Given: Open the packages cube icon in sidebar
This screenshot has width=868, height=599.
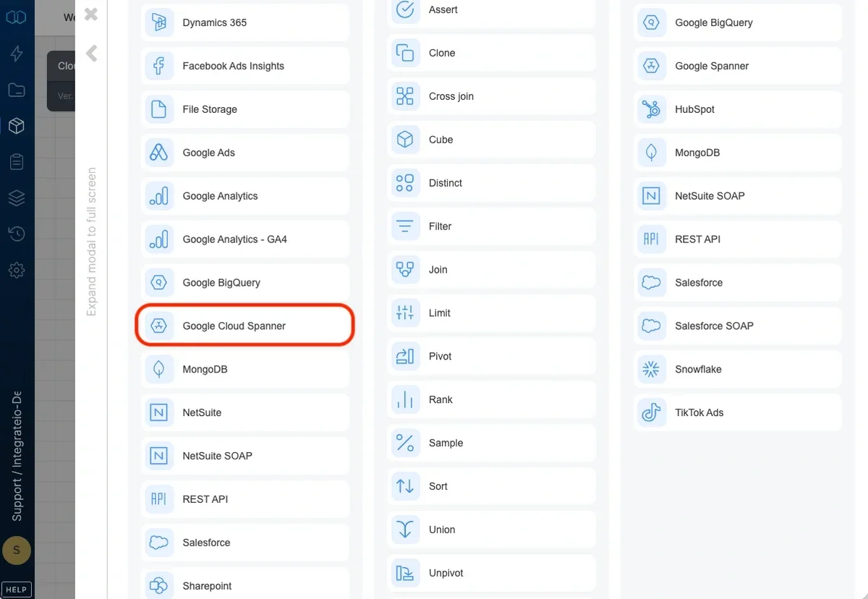Looking at the screenshot, I should [x=17, y=126].
